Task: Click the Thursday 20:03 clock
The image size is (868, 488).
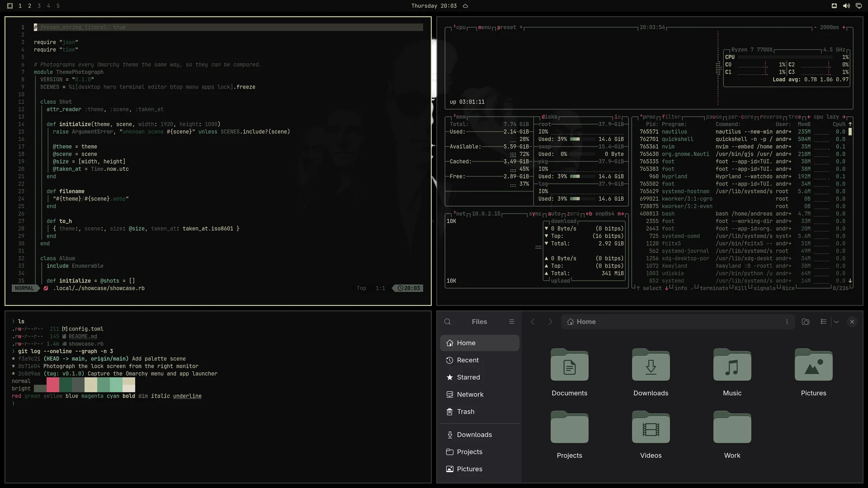Action: 434,6
